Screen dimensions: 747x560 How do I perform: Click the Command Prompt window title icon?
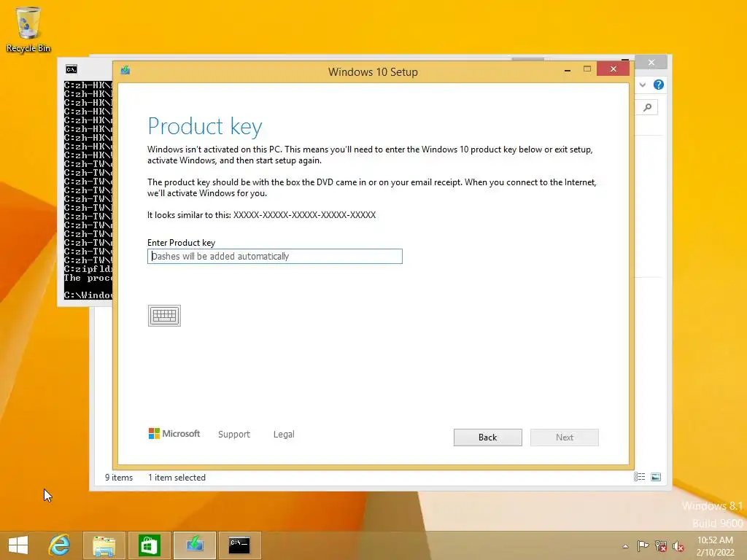(71, 69)
